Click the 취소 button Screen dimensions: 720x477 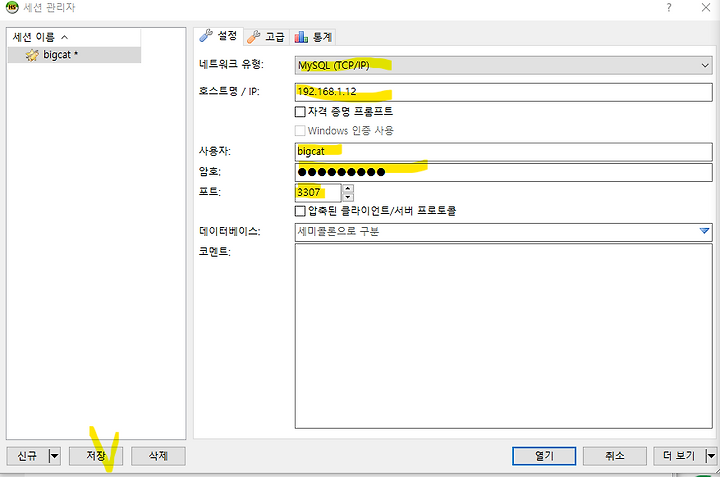point(615,456)
